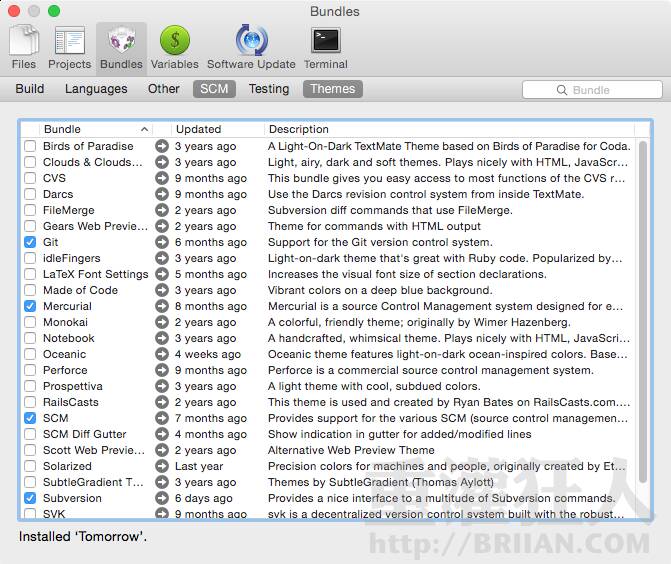Click '6 days ago' in Subversion row
Image resolution: width=671 pixels, height=564 pixels.
pos(204,498)
